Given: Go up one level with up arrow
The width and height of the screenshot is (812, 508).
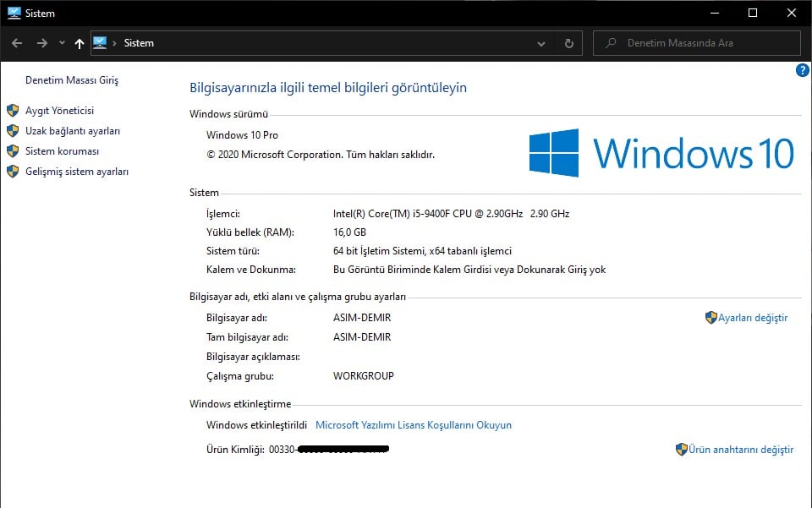Looking at the screenshot, I should (80, 43).
